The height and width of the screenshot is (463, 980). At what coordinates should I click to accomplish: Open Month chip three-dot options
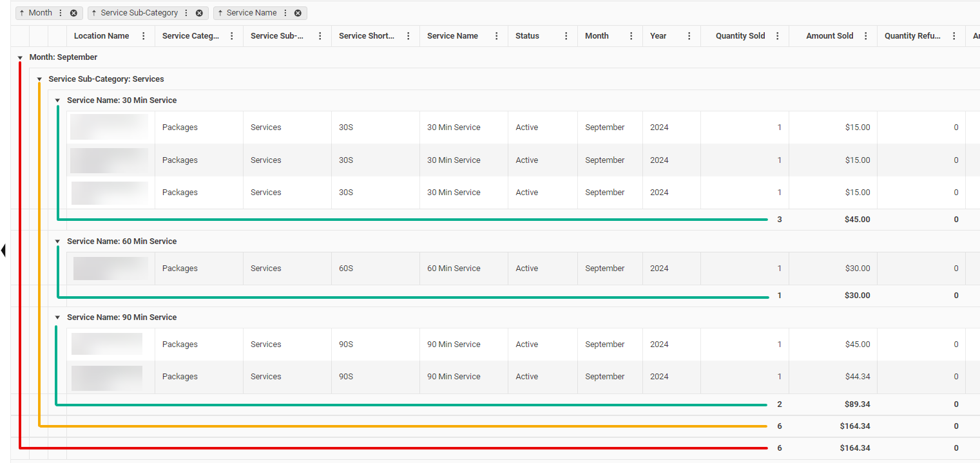click(61, 13)
